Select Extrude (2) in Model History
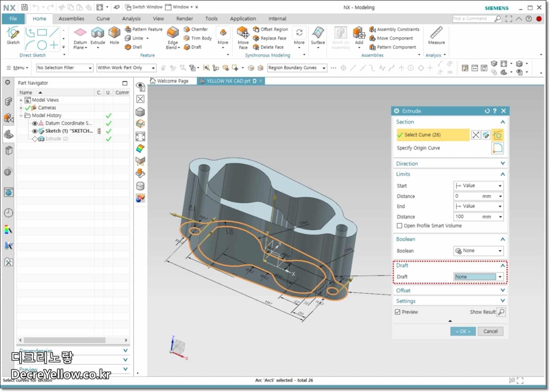The height and width of the screenshot is (392, 550). (56, 139)
